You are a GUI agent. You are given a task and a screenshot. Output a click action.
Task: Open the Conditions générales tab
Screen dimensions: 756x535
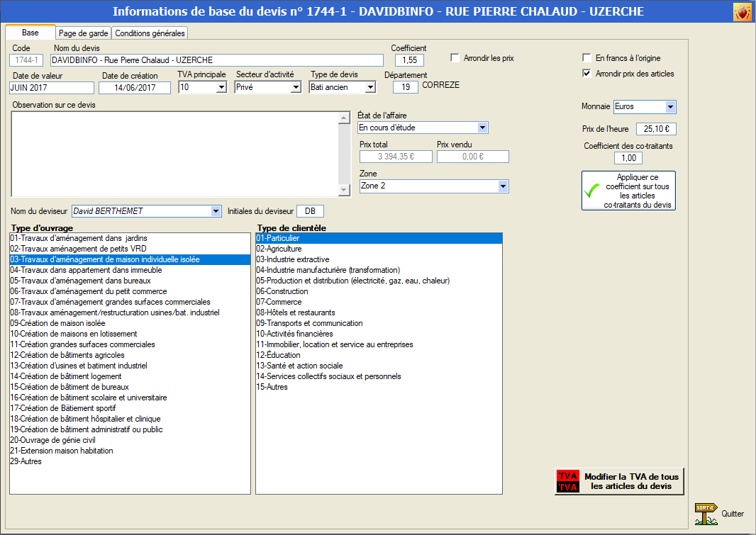click(x=150, y=33)
